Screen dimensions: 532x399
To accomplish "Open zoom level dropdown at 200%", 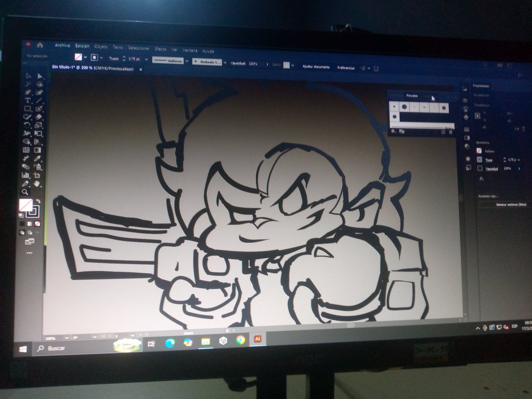I will coord(67,338).
